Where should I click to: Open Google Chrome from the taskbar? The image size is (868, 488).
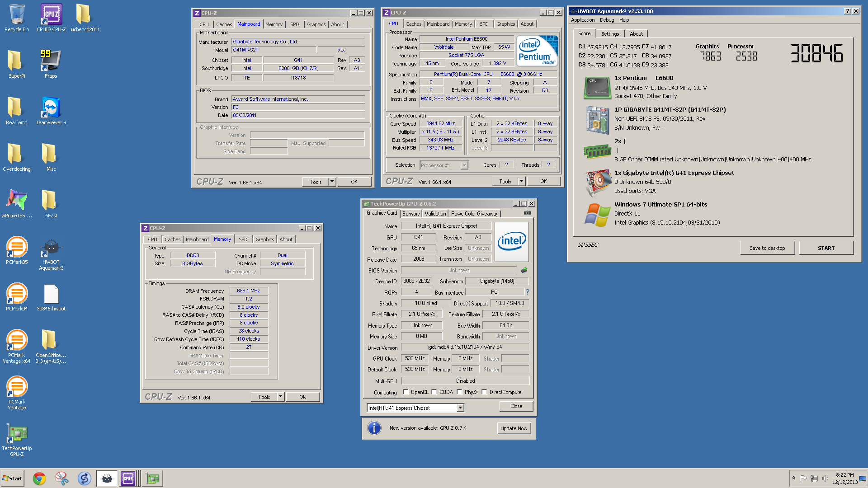(x=39, y=479)
